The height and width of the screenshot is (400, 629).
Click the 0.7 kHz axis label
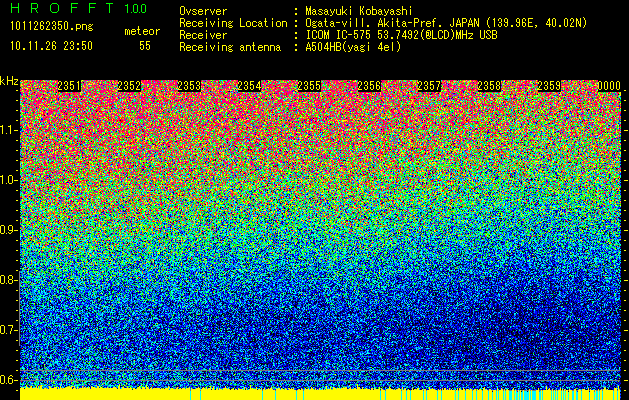tap(9, 330)
